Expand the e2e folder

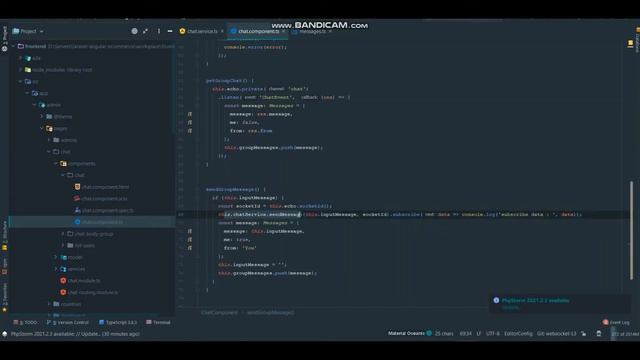(20, 58)
